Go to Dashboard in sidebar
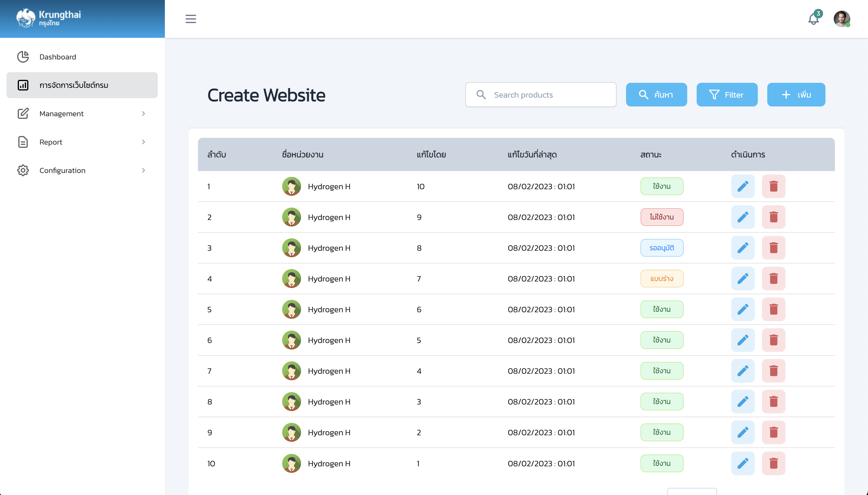The height and width of the screenshot is (495, 868). (82, 57)
